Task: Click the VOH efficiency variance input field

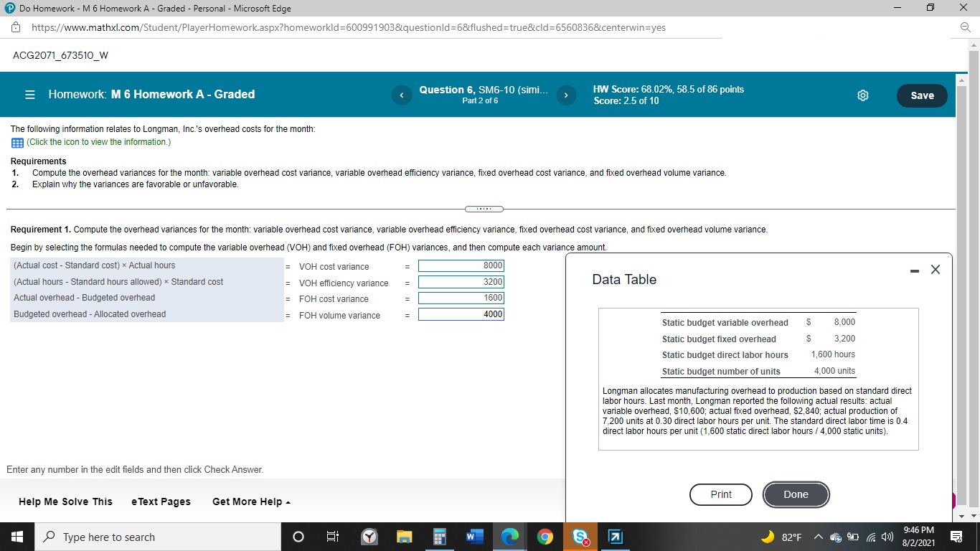Action: pos(461,282)
